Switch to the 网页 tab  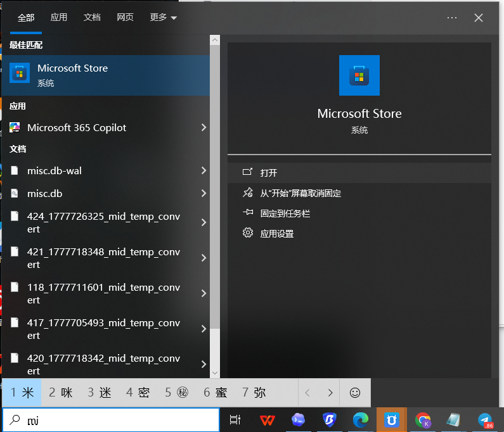pyautogui.click(x=125, y=17)
